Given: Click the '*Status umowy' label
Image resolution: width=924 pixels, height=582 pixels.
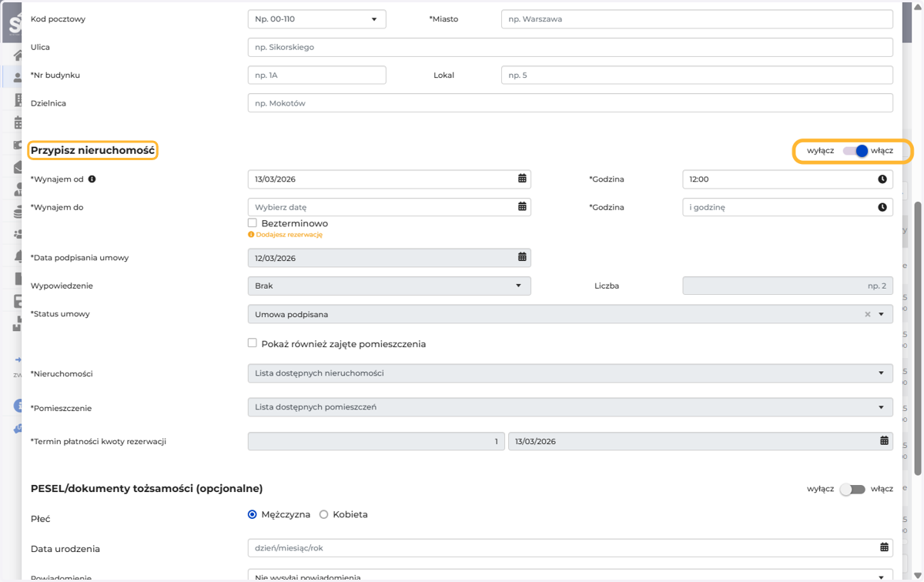Looking at the screenshot, I should (x=60, y=314).
